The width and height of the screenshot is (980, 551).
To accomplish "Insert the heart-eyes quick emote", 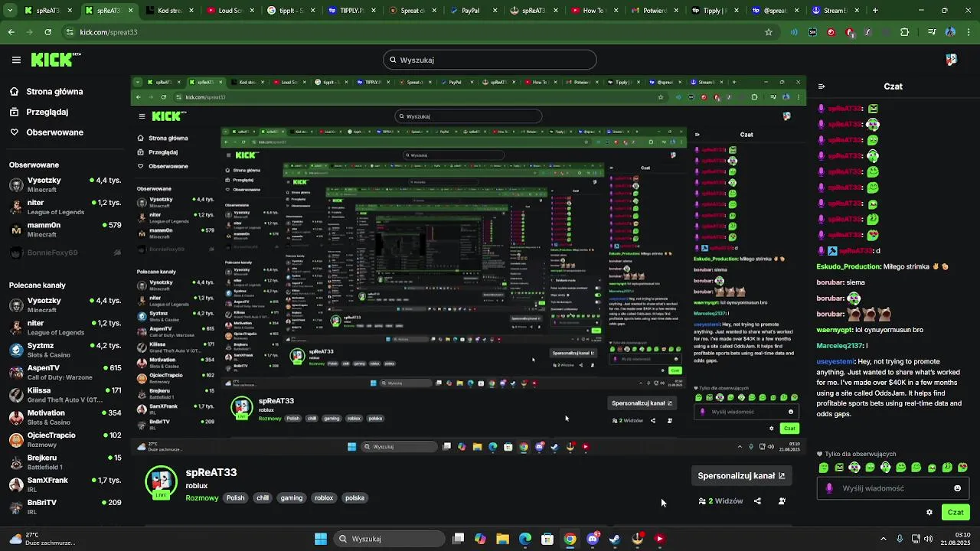I will tap(963, 468).
